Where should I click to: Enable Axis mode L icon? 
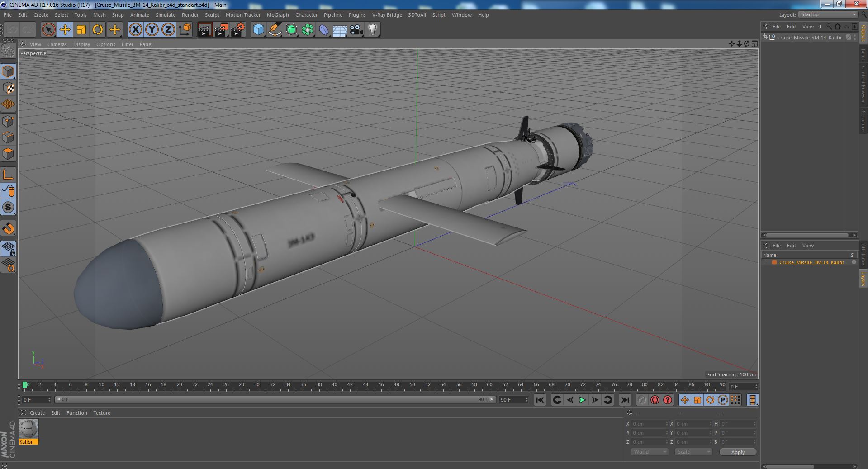8,175
